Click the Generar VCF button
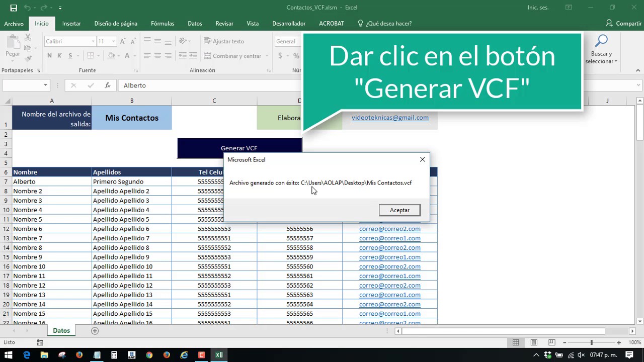The width and height of the screenshot is (644, 362). click(239, 148)
